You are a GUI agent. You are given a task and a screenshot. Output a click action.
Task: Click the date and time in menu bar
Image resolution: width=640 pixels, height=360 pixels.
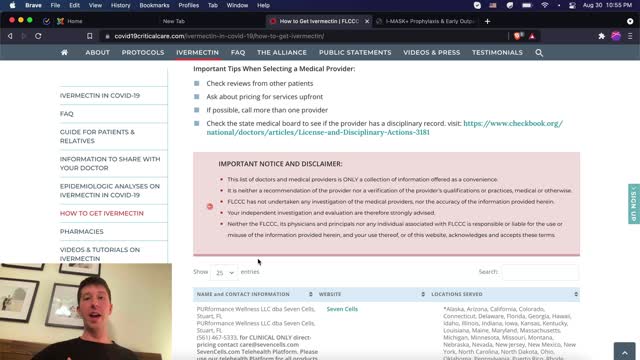tap(607, 5)
